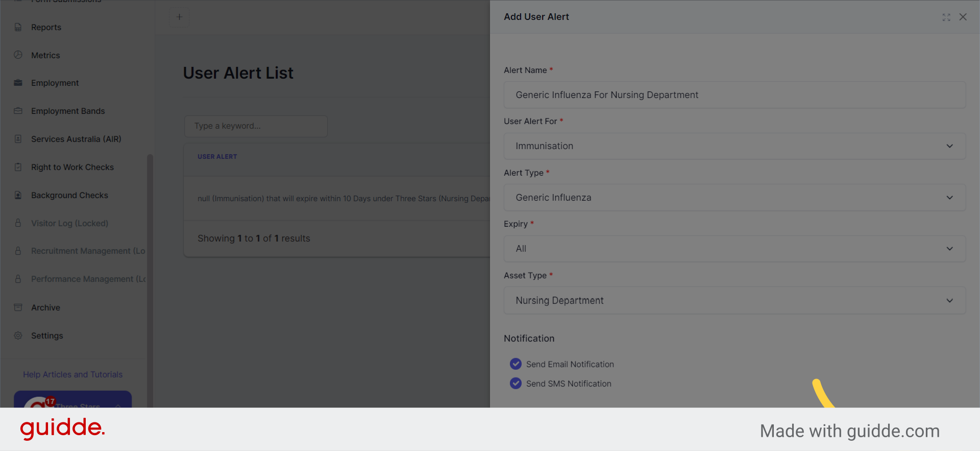980x451 pixels.
Task: Open Archive in the sidebar
Action: pos(45,307)
